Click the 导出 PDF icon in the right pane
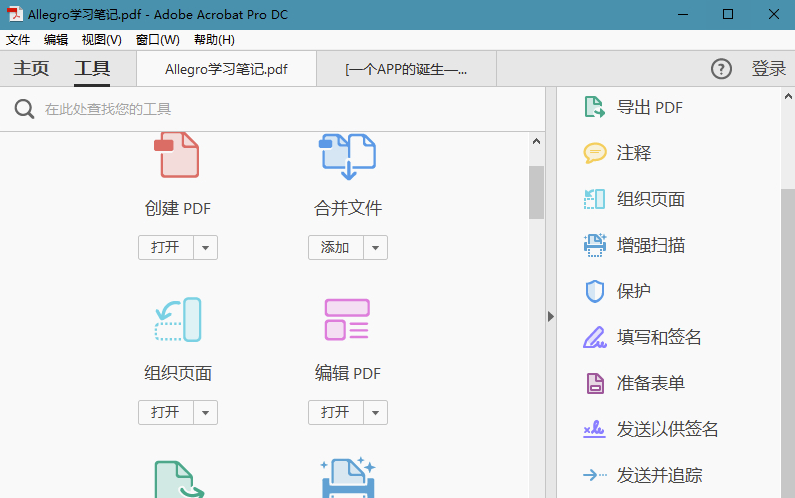Screen dimensions: 795x498 [x=594, y=107]
